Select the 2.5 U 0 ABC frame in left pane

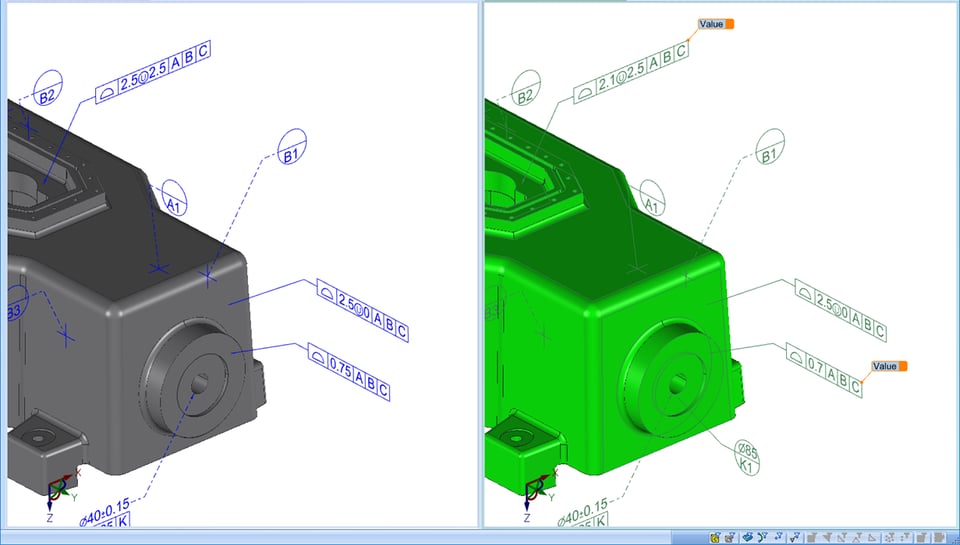pyautogui.click(x=362, y=310)
